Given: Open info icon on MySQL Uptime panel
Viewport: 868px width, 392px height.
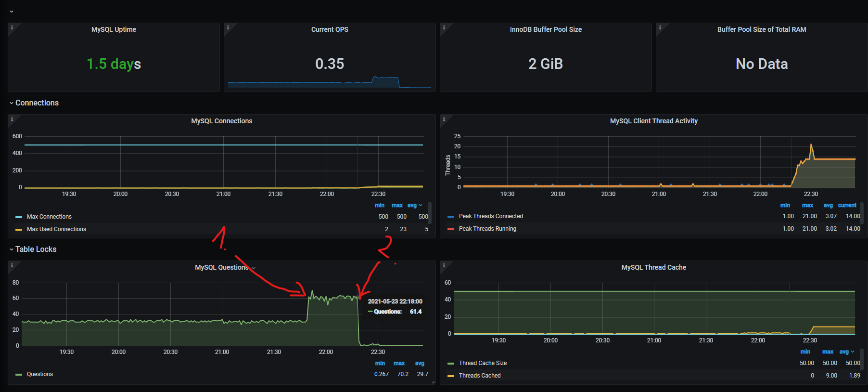Looking at the screenshot, I should pos(12,27).
